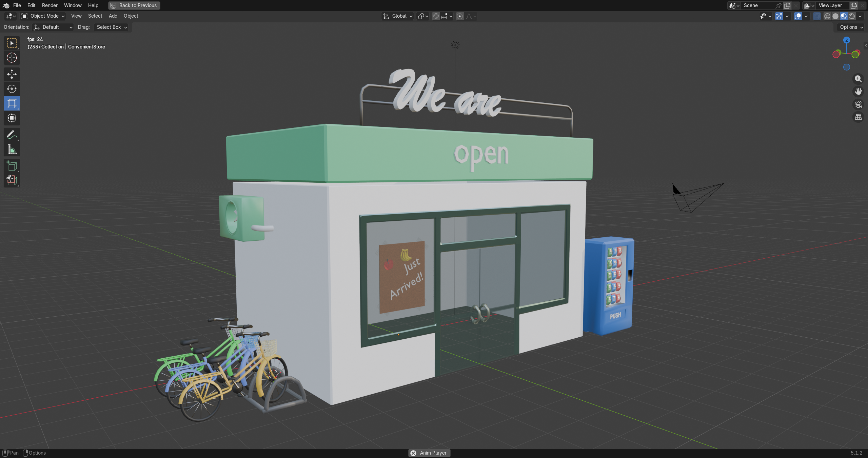Open the shading options dropdown arrow
This screenshot has height=458, width=868.
860,16
